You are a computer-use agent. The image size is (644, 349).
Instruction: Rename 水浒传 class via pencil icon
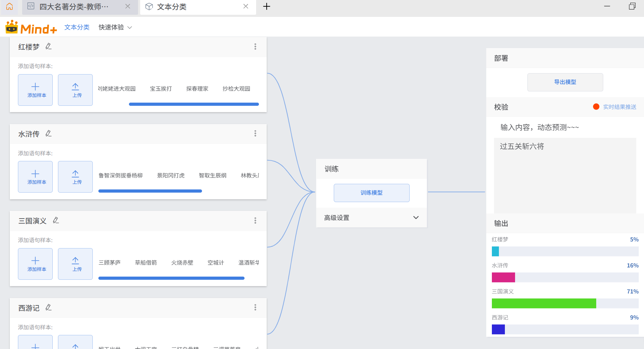pos(48,134)
